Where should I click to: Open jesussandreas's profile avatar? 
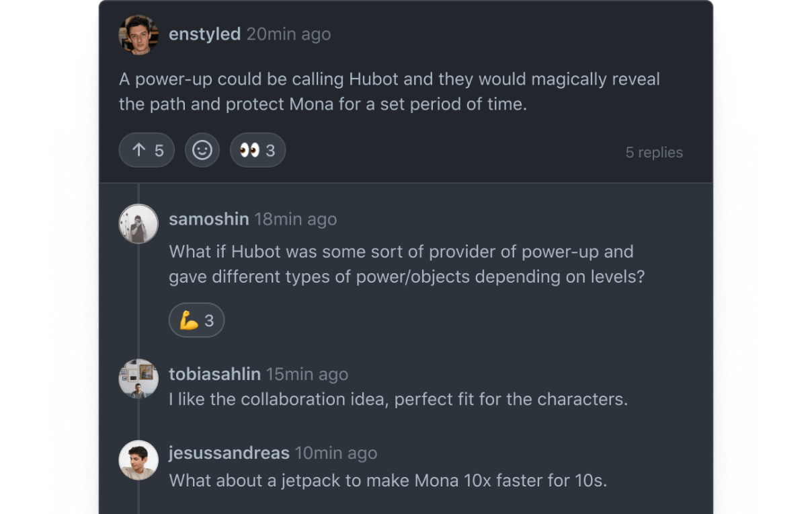point(138,460)
